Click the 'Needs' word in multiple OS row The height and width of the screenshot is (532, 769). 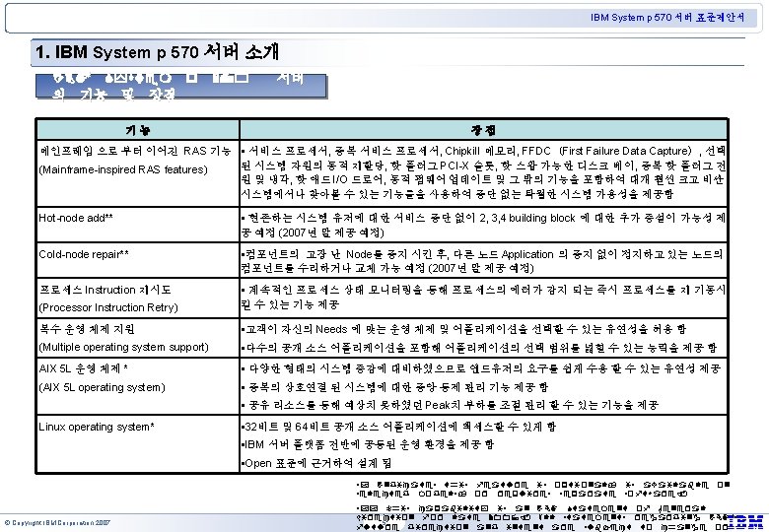point(331,329)
